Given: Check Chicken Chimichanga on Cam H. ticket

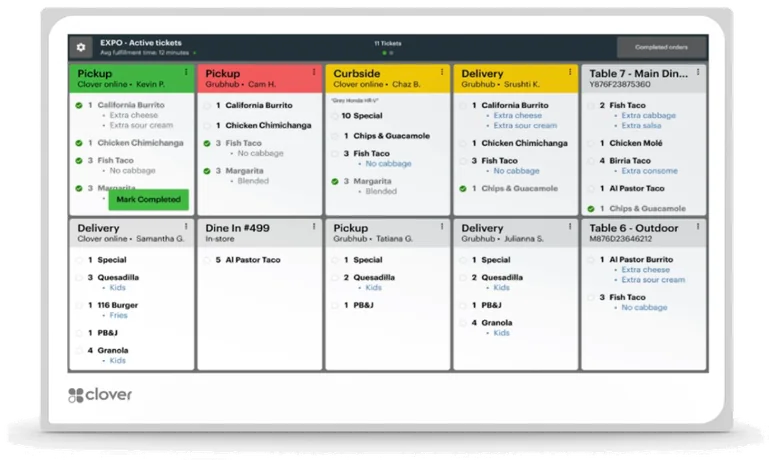Looking at the screenshot, I should pos(207,126).
